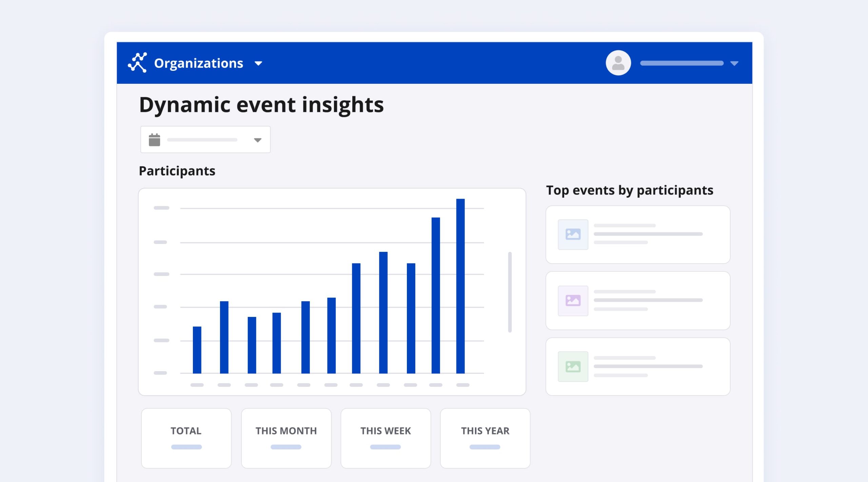Select the THIS MONTH stats card
The width and height of the screenshot is (868, 482).
pos(286,438)
